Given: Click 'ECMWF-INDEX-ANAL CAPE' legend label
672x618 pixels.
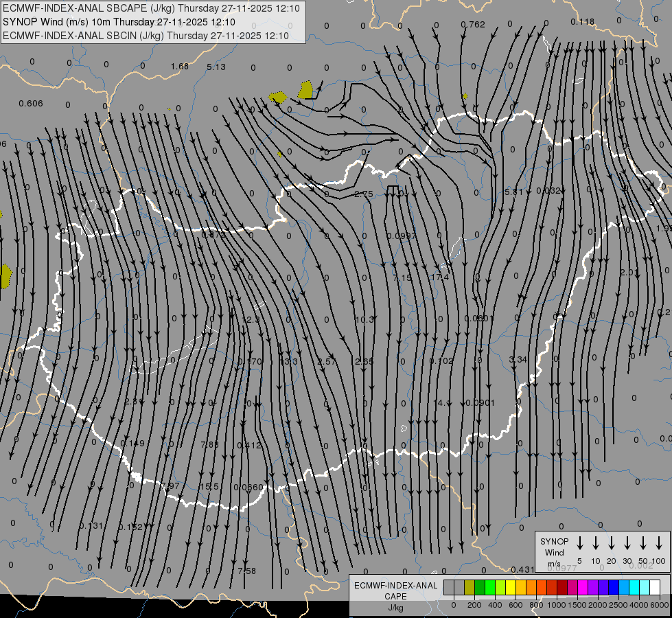Looking at the screenshot, I should (395, 591).
